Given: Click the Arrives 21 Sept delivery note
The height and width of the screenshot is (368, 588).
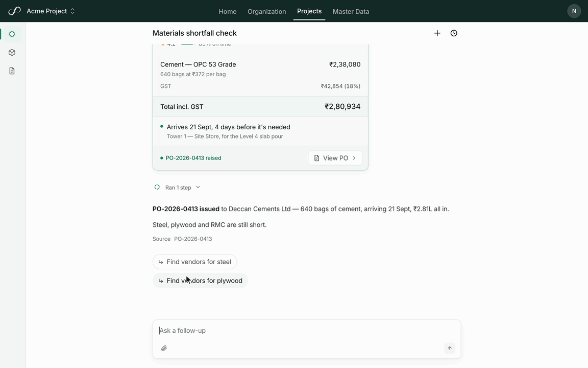Looking at the screenshot, I should click(228, 127).
